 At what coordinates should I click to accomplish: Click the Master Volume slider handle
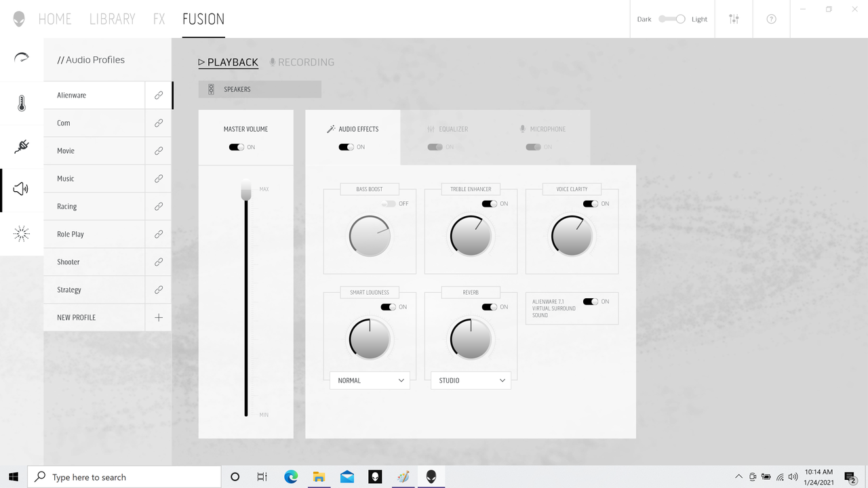click(246, 190)
